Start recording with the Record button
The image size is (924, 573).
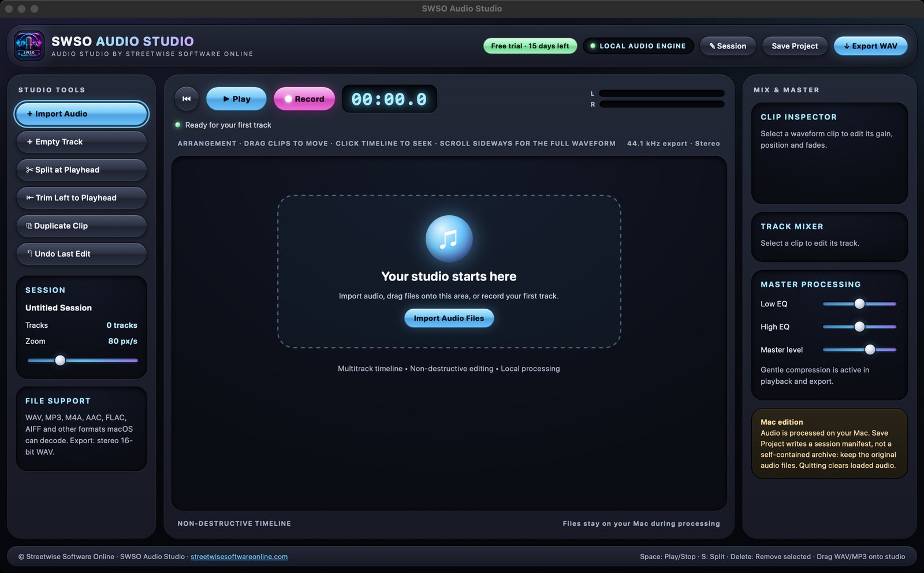[x=304, y=99]
